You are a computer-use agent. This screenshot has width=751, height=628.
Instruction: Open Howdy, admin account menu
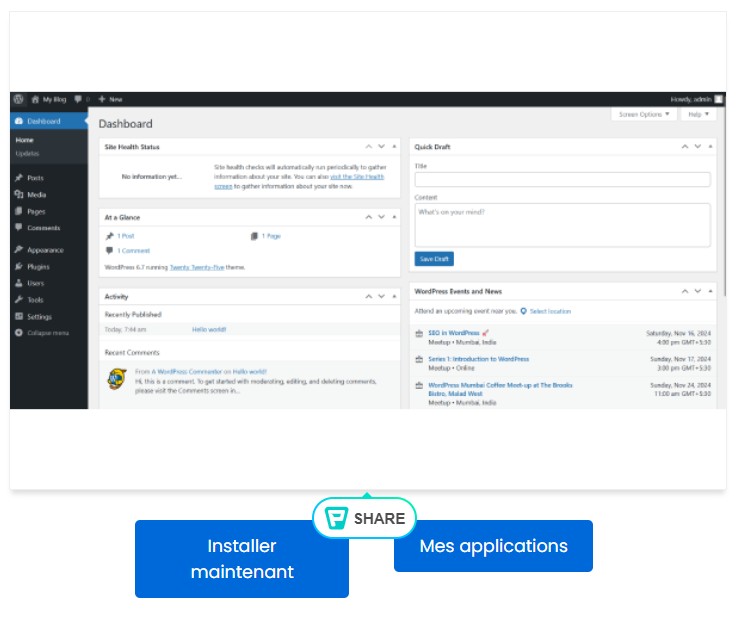click(696, 100)
